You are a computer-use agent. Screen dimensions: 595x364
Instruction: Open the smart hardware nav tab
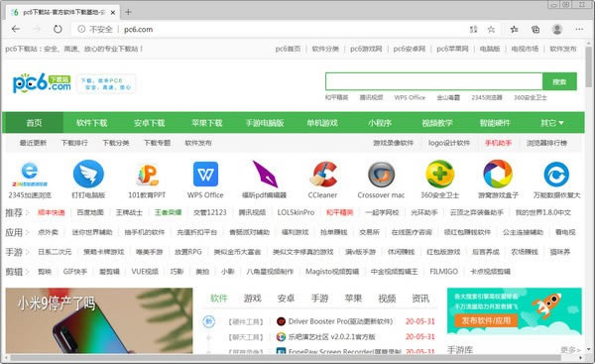click(x=495, y=123)
